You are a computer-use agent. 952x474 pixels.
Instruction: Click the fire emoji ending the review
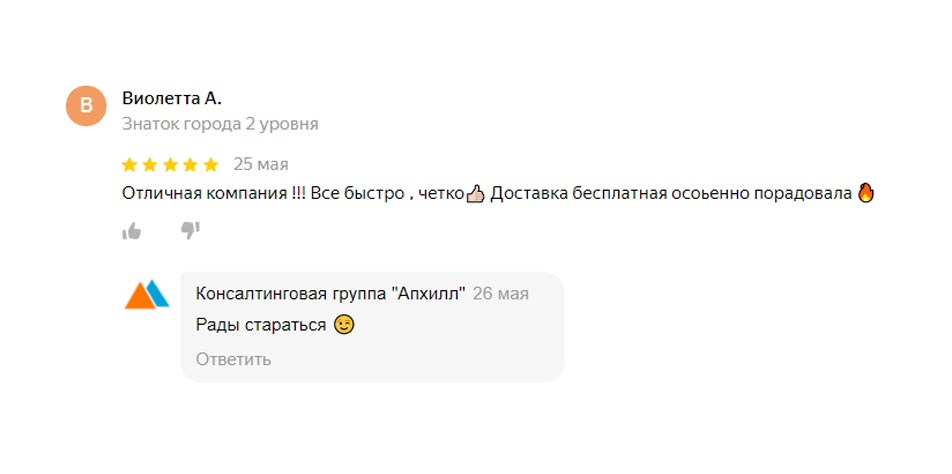coord(866,193)
